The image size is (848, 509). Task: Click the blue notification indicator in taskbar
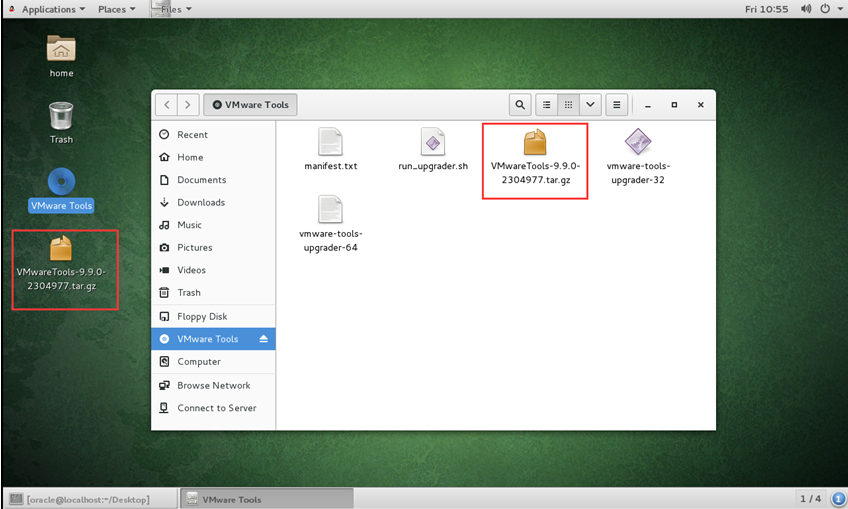coord(838,499)
